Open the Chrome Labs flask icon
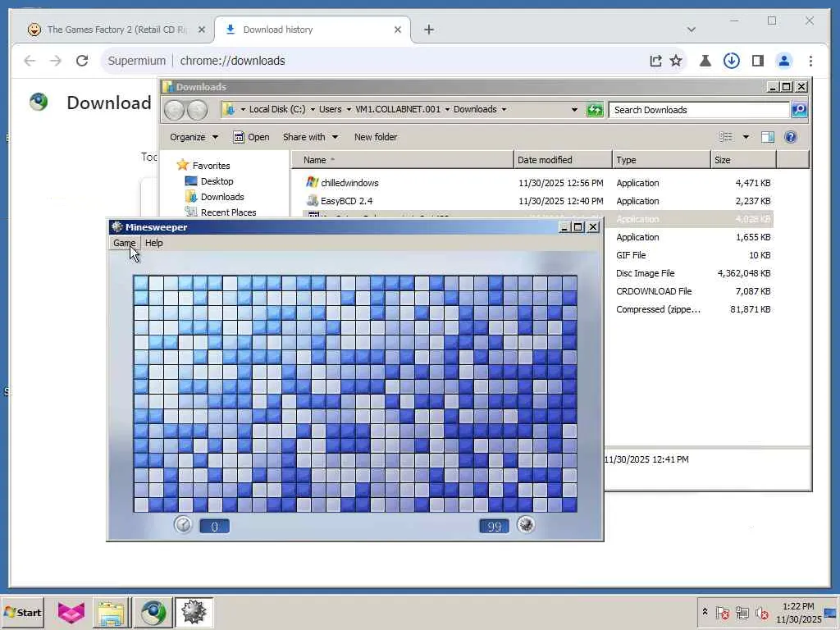Screen dimensions: 840x630 coord(705,61)
